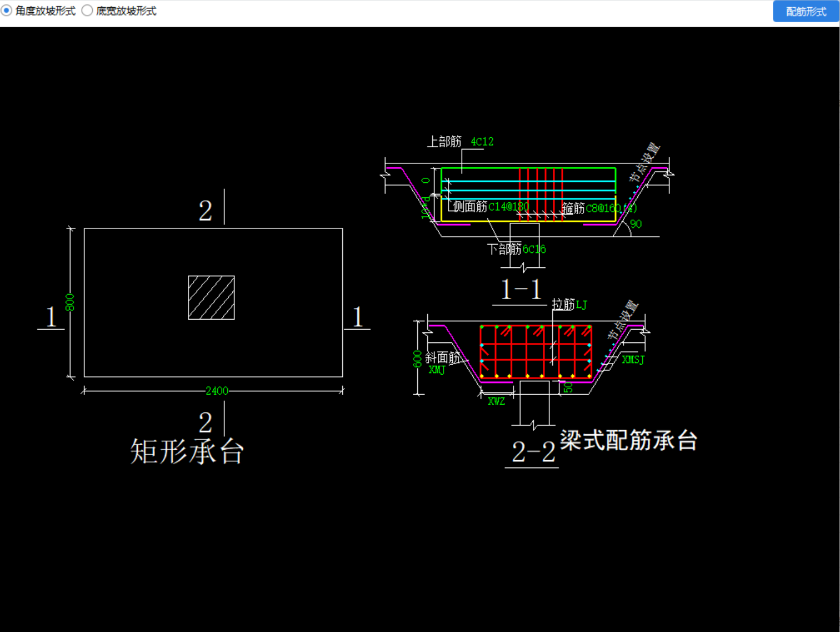Click 节点设置 in section 2-2
Image resolution: width=840 pixels, height=632 pixels.
622,320
